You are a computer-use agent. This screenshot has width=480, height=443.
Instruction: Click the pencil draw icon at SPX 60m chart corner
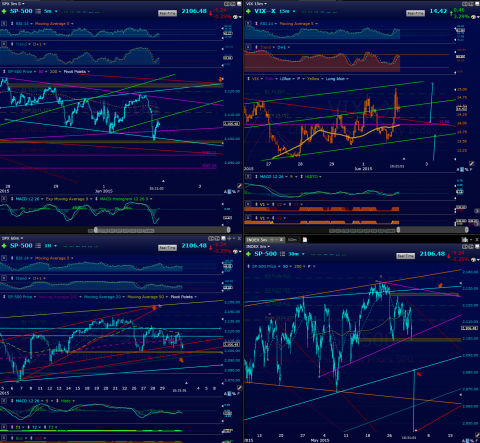[x=239, y=388]
